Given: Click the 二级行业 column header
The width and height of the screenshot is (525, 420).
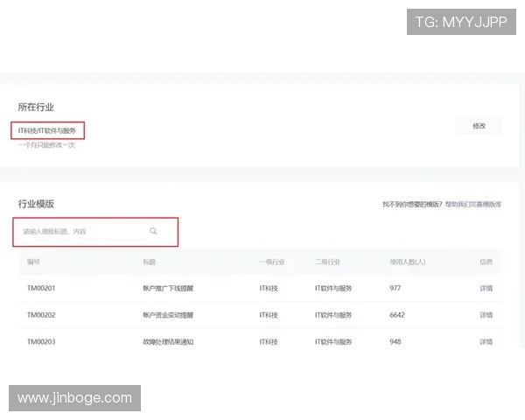Looking at the screenshot, I should point(326,262).
